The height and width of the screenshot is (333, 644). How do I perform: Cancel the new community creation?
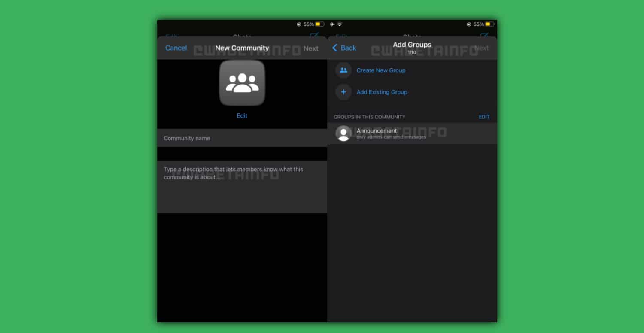coord(176,48)
